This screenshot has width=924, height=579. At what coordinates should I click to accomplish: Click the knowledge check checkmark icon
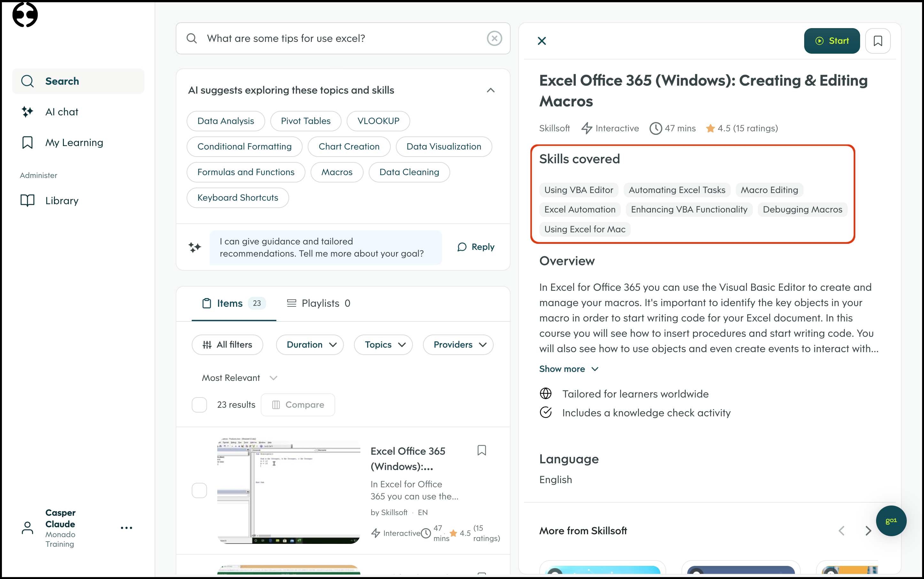pos(546,413)
